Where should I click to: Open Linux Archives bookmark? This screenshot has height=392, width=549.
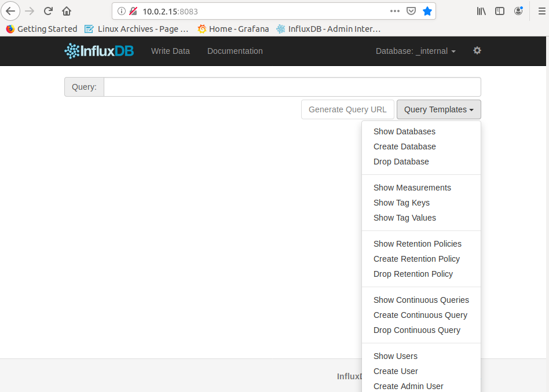point(137,29)
